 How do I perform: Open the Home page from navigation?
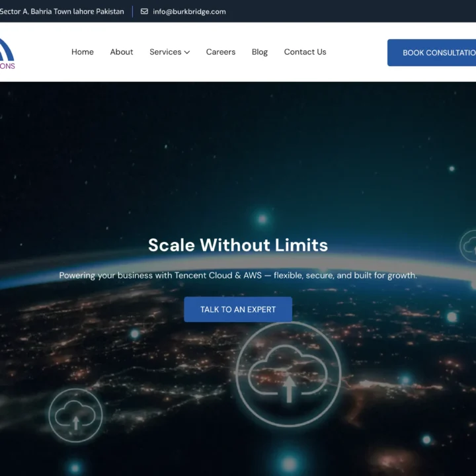pyautogui.click(x=83, y=52)
